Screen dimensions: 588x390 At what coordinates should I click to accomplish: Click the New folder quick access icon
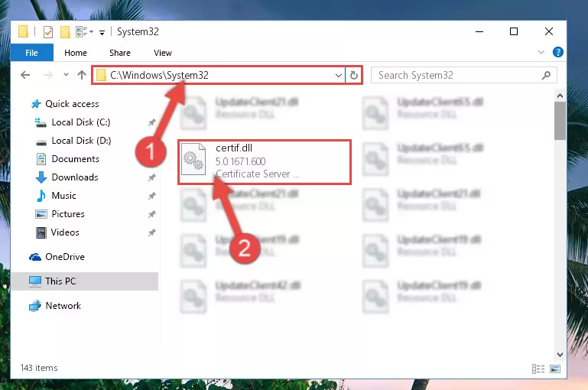pyautogui.click(x=65, y=32)
